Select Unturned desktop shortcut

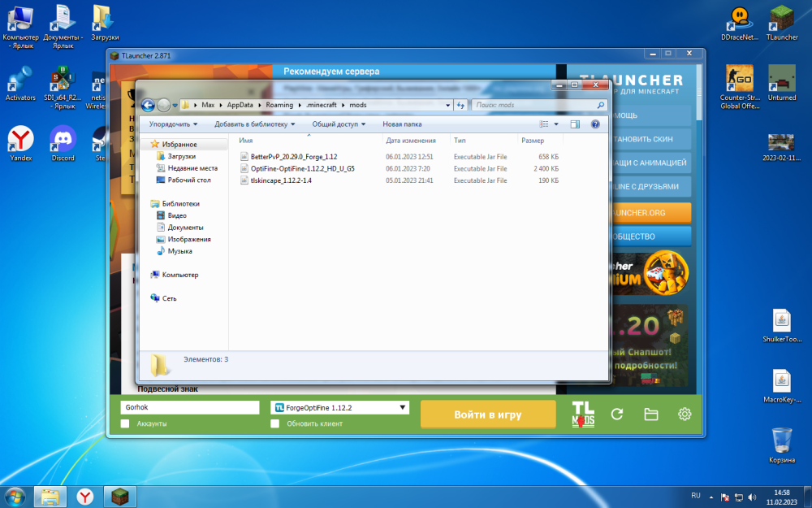pos(782,83)
